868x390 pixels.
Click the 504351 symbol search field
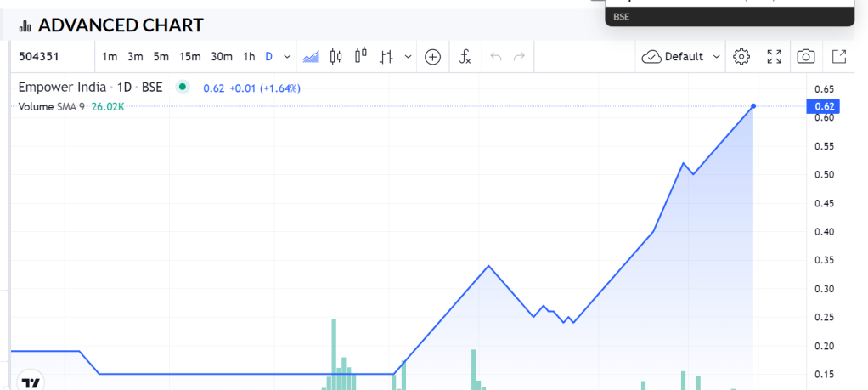click(51, 57)
